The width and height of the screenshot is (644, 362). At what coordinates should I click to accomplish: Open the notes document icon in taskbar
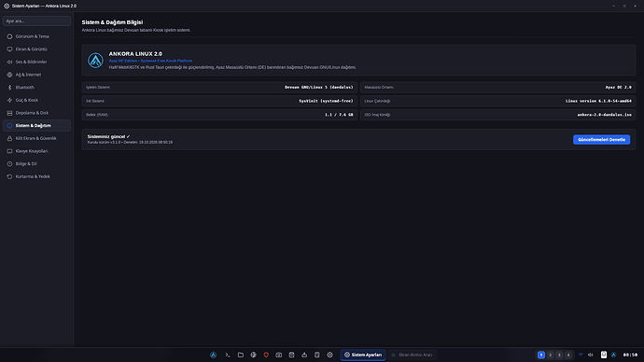317,355
